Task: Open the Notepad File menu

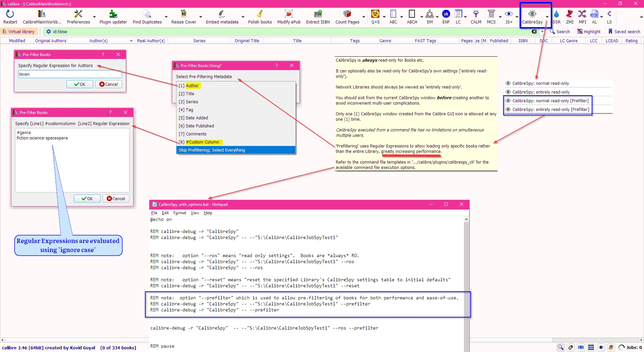Action: coord(154,213)
